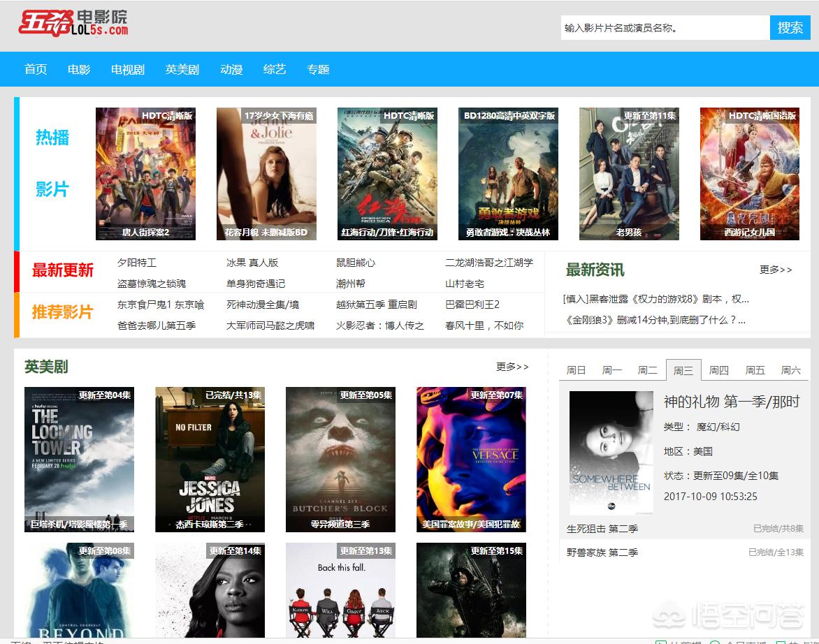Open the 唐人街探案2 poster
Screen dimensions: 819x644
[146, 174]
